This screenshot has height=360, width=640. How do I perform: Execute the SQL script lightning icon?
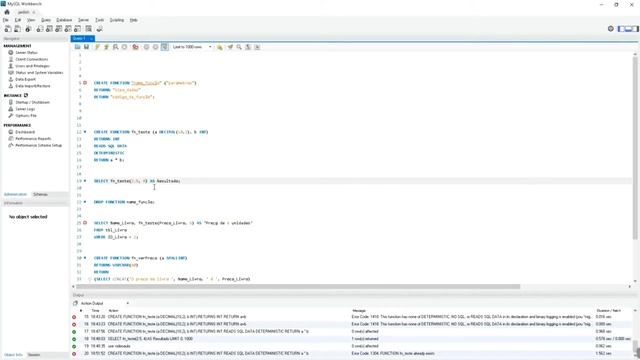[x=97, y=47]
